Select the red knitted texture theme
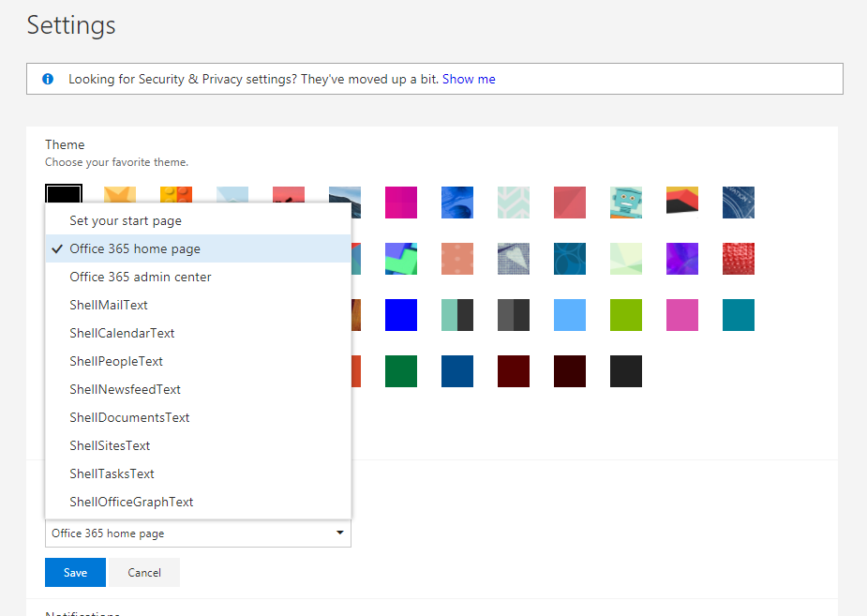The height and width of the screenshot is (616, 867). 739,259
